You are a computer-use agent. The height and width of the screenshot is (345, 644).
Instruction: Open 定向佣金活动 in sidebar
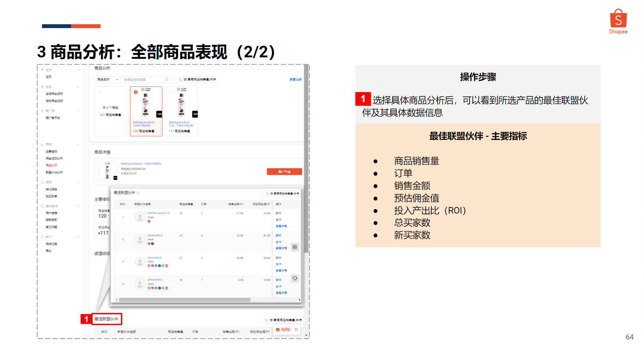(54, 101)
